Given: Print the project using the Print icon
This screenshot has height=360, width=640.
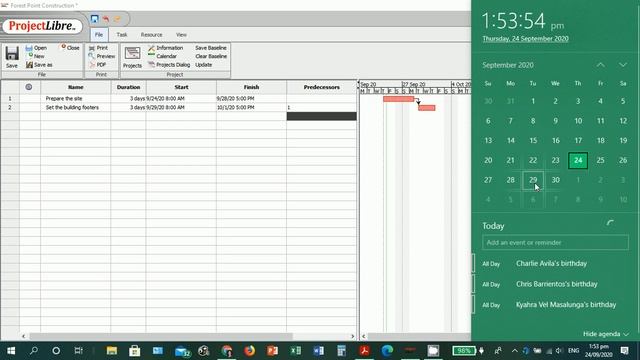Looking at the screenshot, I should [92, 48].
